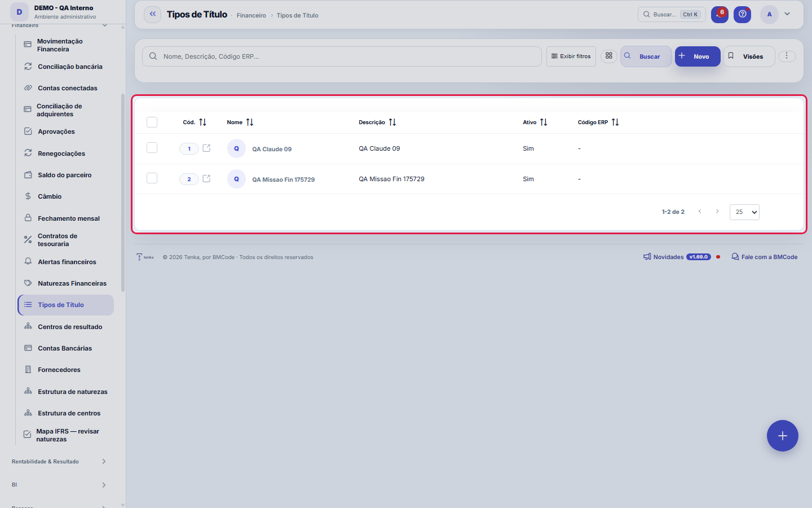This screenshot has width=812, height=508.
Task: Open Naturezas Financeiras menu item
Action: point(65,283)
